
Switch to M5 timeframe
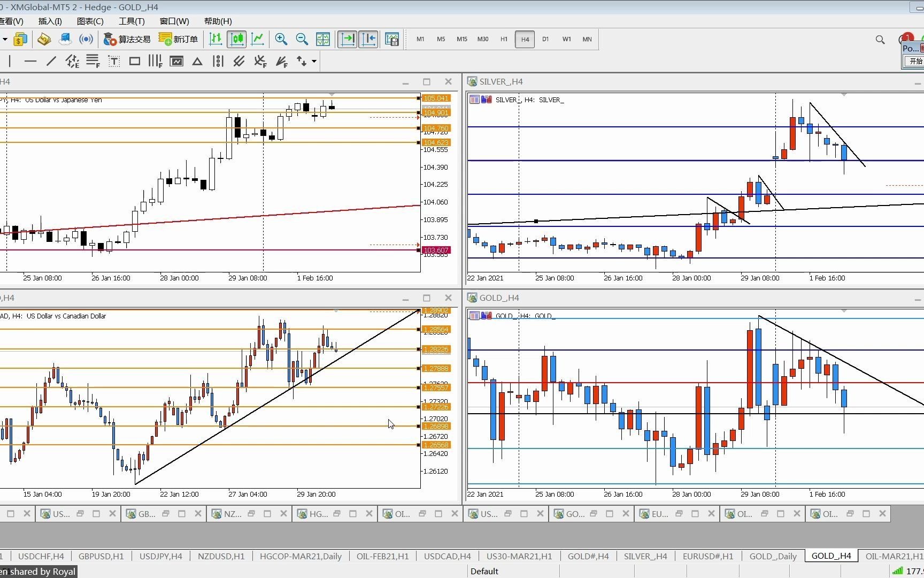click(441, 39)
